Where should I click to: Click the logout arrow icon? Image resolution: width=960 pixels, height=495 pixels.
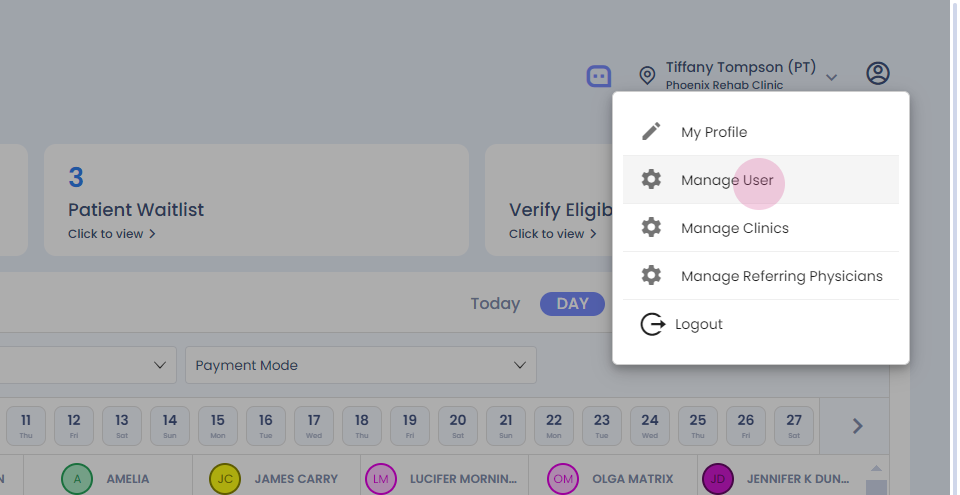click(x=653, y=324)
